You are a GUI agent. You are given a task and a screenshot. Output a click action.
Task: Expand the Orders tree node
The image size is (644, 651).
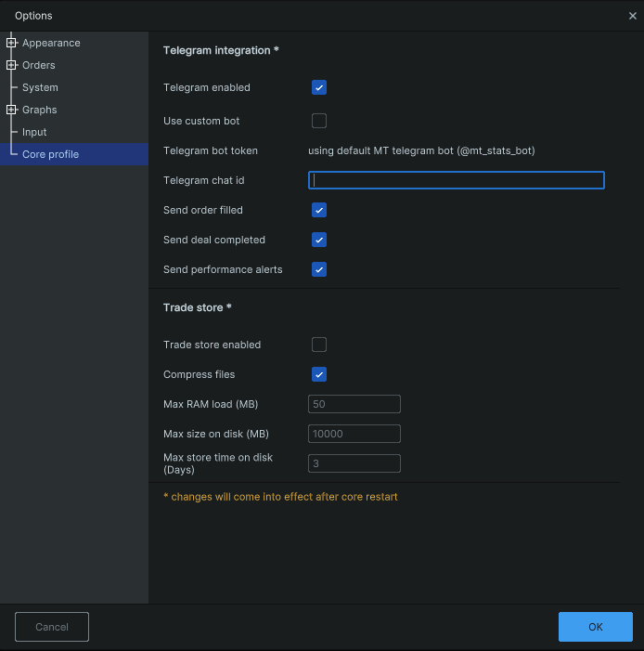point(12,65)
